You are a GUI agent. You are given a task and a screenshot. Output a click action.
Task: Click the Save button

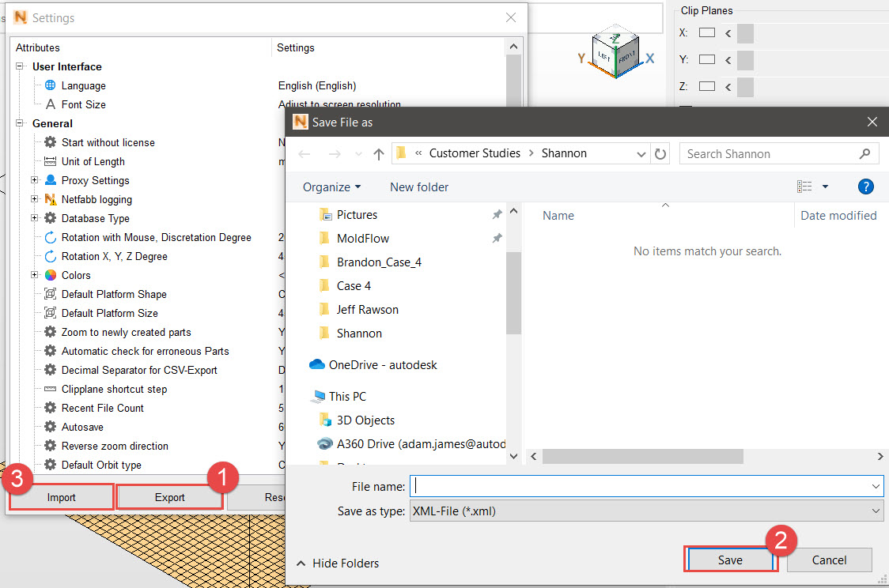(730, 560)
